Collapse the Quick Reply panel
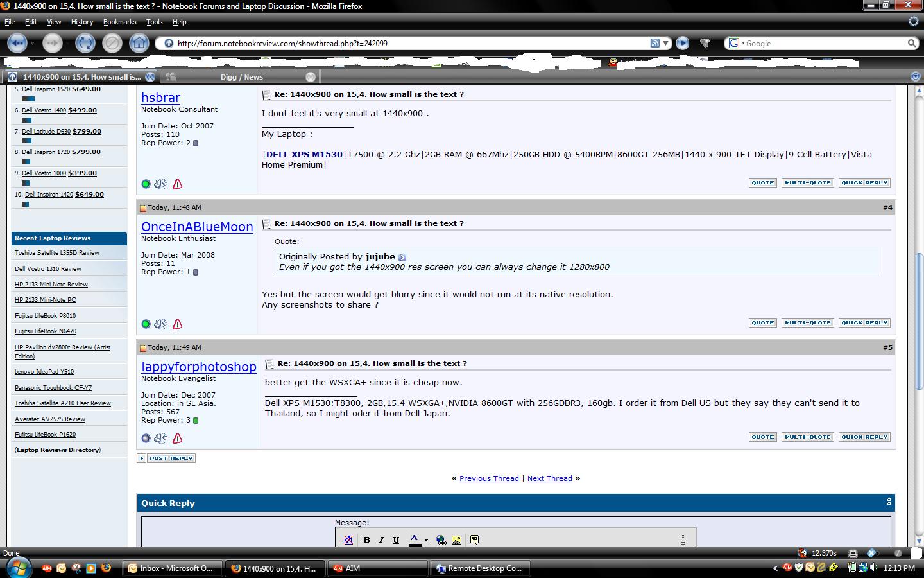 point(889,502)
